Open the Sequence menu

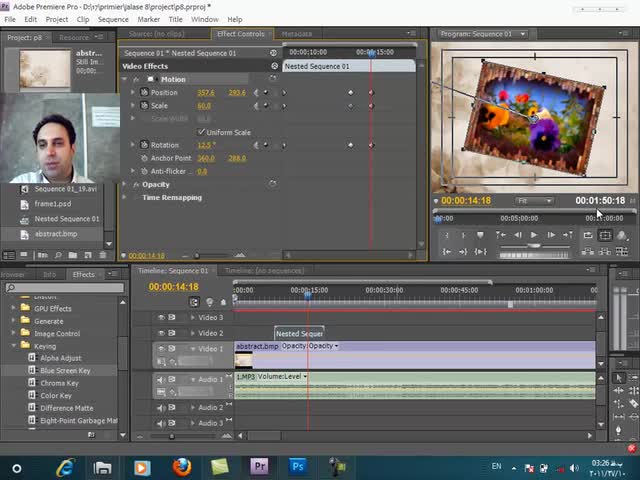113,19
